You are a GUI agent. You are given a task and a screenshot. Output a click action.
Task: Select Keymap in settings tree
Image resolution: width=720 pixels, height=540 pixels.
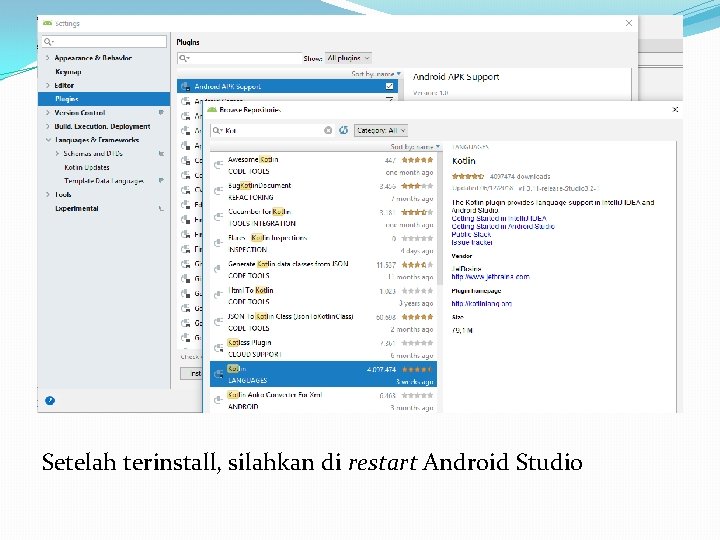point(68,72)
